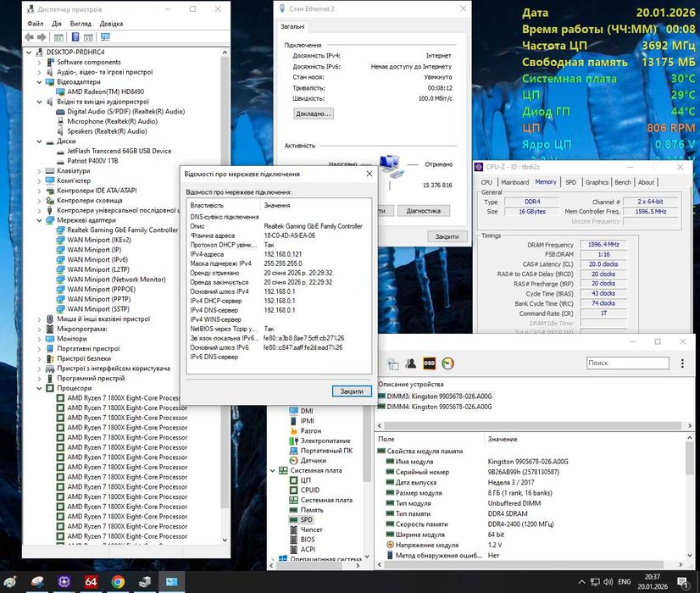Click the Поле column header in AIDA64
This screenshot has height=593, width=700.
pyautogui.click(x=386, y=440)
